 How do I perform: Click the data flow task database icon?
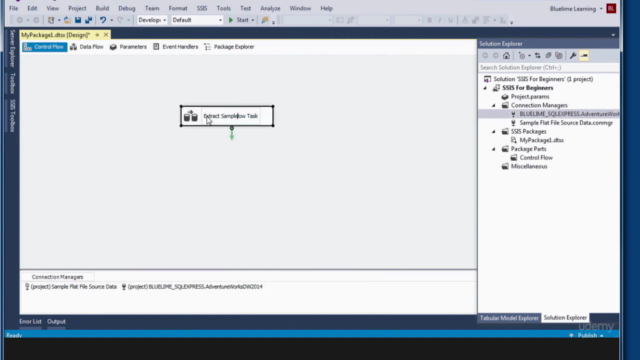[x=191, y=116]
